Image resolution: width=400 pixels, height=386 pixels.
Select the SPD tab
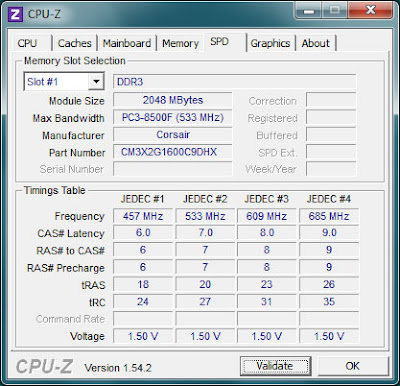pos(225,42)
